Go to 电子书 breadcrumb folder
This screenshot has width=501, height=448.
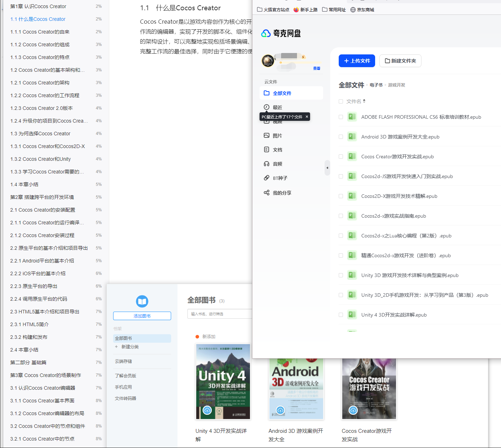click(376, 85)
